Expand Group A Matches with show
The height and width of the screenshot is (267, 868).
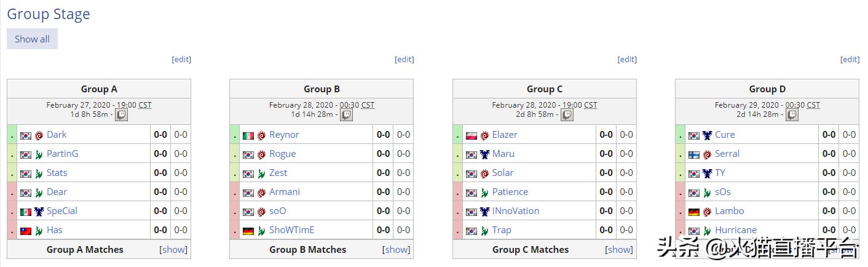(x=173, y=250)
